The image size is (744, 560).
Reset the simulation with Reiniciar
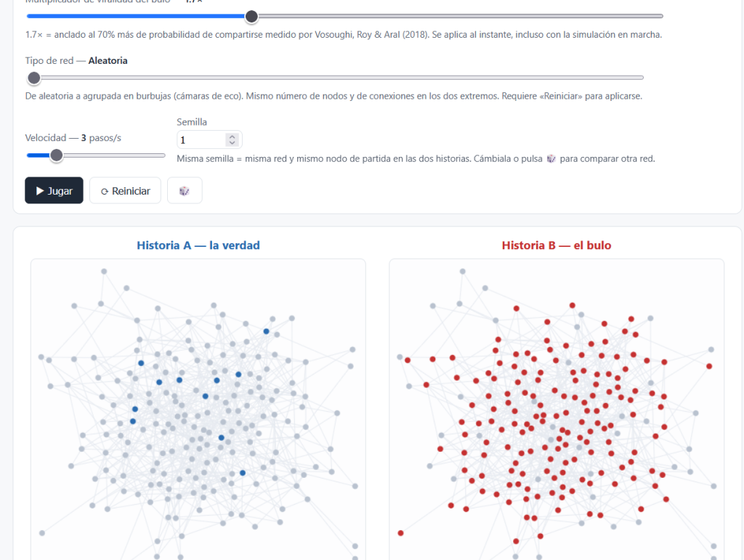click(125, 190)
